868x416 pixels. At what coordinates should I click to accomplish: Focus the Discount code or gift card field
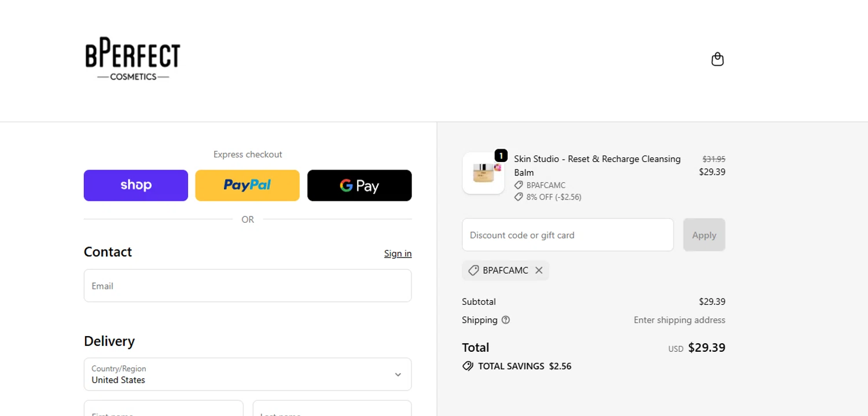(x=568, y=235)
